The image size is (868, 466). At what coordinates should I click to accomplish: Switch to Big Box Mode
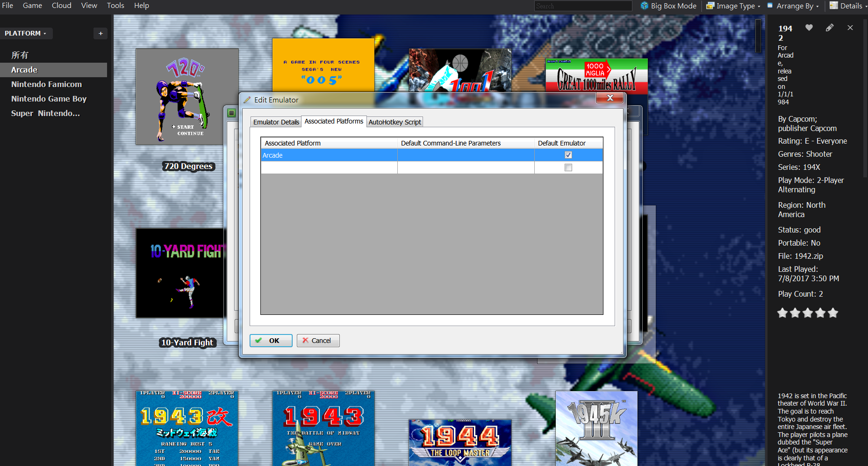pyautogui.click(x=668, y=6)
